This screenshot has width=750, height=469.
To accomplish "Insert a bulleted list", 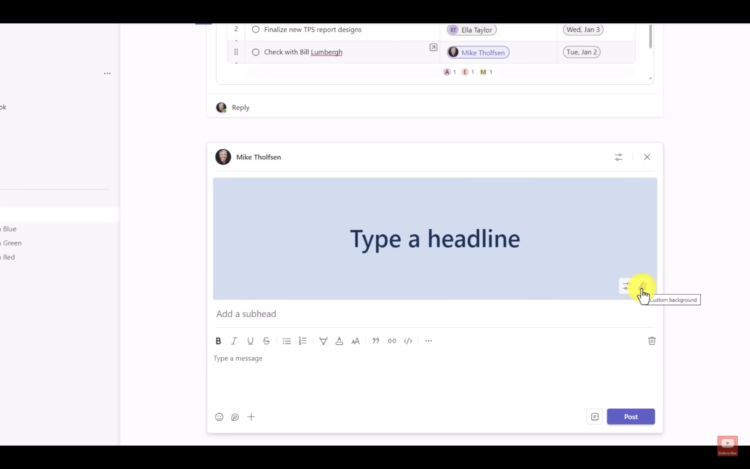I will (x=287, y=341).
